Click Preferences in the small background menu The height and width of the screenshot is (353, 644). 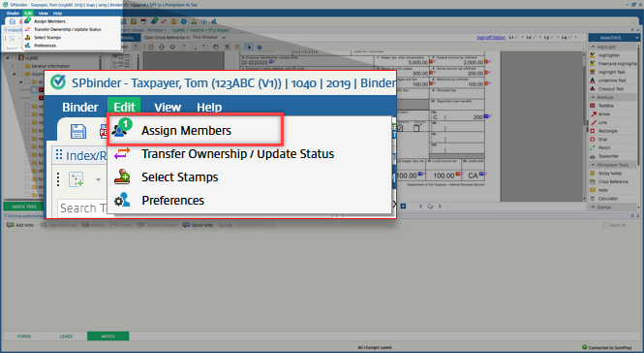[x=45, y=46]
